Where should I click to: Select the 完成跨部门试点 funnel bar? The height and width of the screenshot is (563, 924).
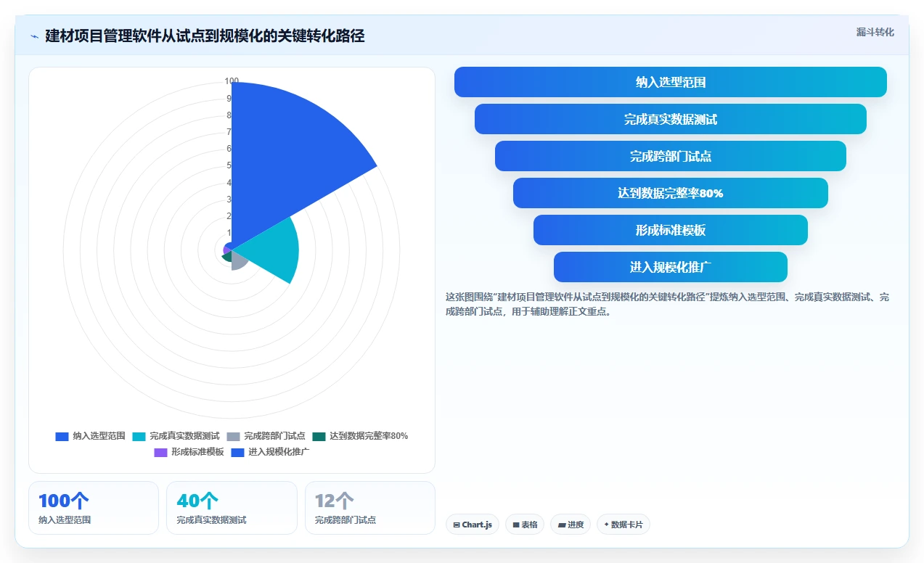(x=671, y=156)
